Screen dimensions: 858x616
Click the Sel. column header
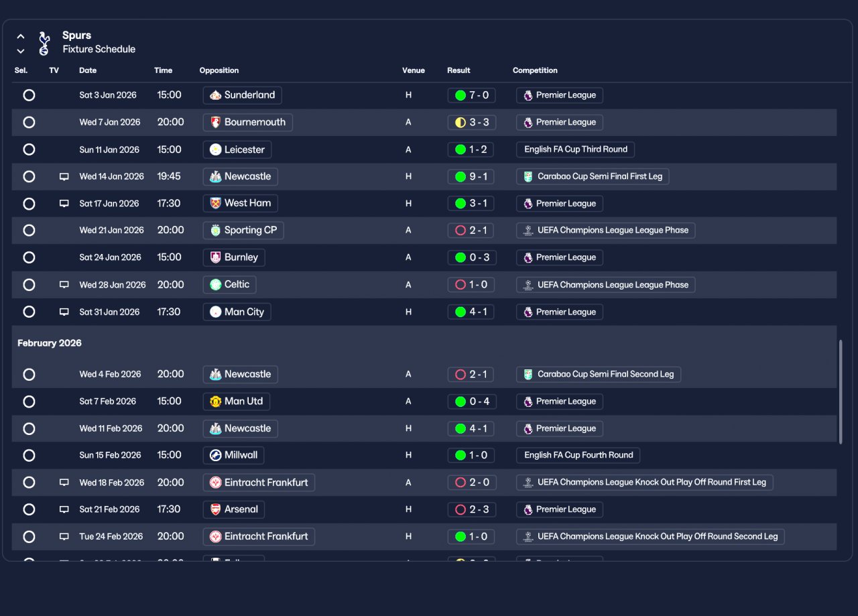[x=21, y=70]
